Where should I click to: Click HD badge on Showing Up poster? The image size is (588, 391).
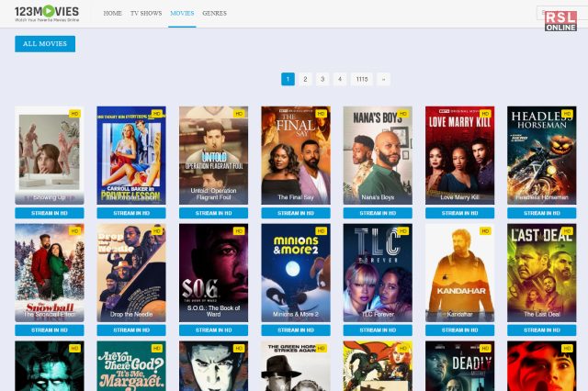pyautogui.click(x=74, y=114)
